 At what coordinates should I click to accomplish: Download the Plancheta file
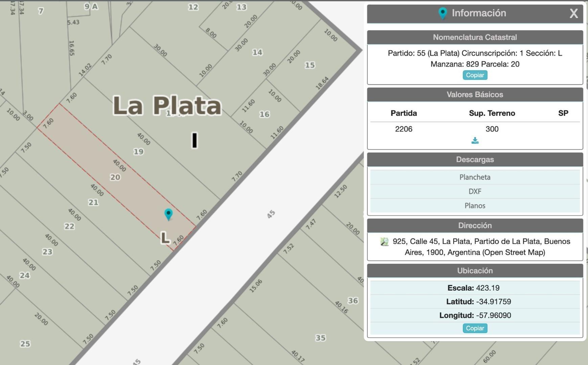point(475,177)
